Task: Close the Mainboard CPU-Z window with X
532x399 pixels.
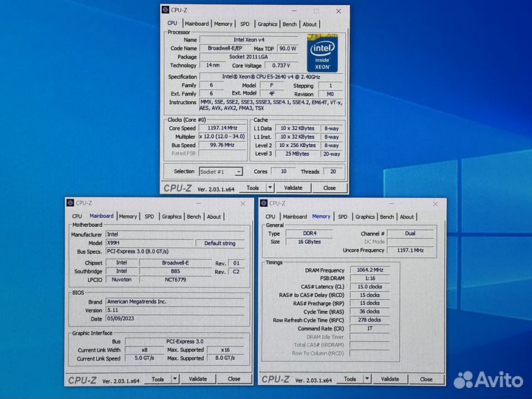Action: [x=242, y=204]
